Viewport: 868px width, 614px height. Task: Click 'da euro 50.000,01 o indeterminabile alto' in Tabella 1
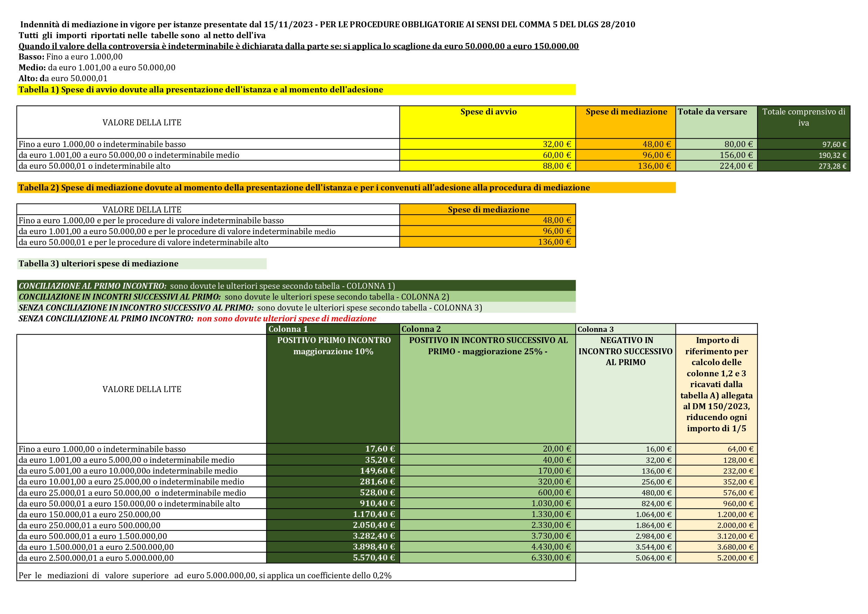coord(208,166)
